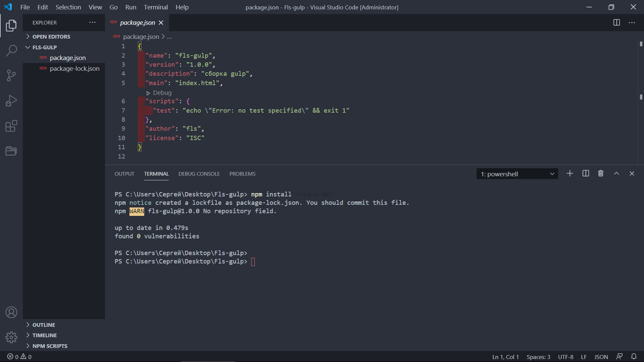
Task: Expand the Timeline section
Action: click(45, 335)
